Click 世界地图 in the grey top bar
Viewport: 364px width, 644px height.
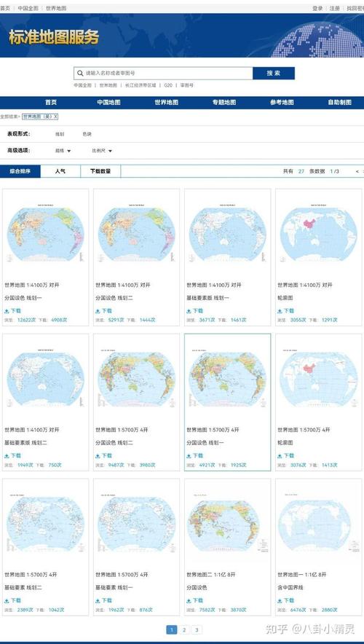56,8
